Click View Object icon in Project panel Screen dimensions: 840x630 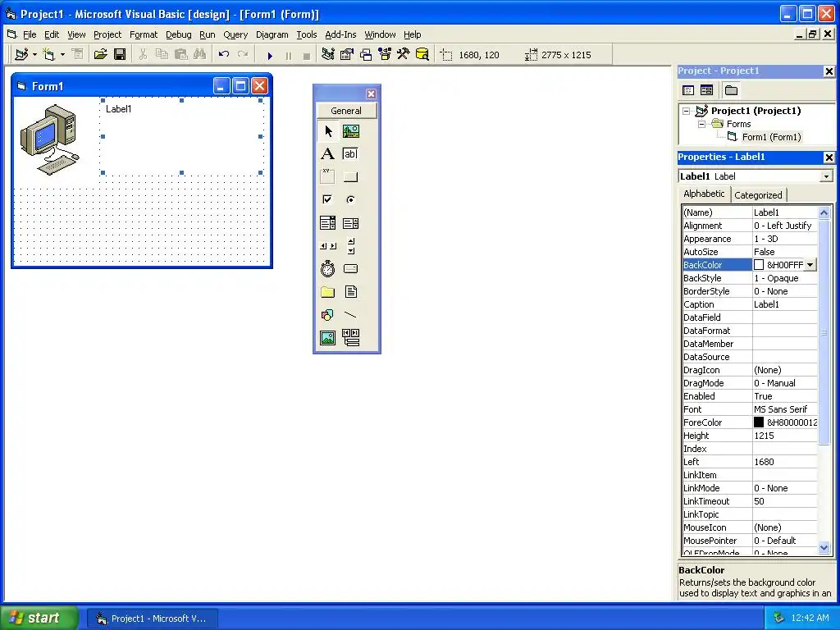[706, 90]
